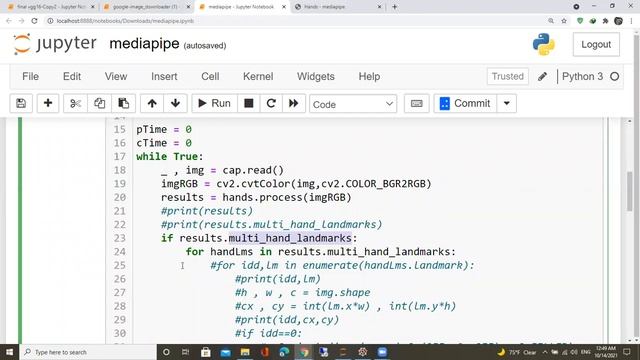Viewport: 640px width, 360px height.
Task: Open File Explorer from taskbar
Action: (245, 352)
